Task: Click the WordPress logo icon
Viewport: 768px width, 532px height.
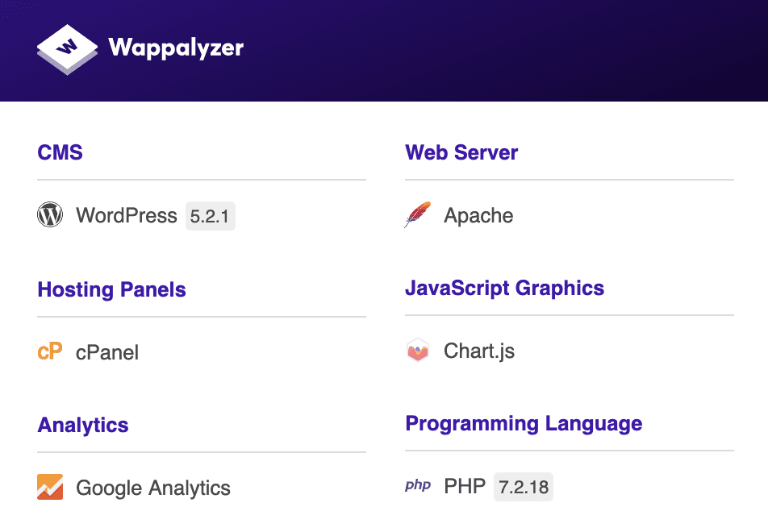Action: (50, 214)
